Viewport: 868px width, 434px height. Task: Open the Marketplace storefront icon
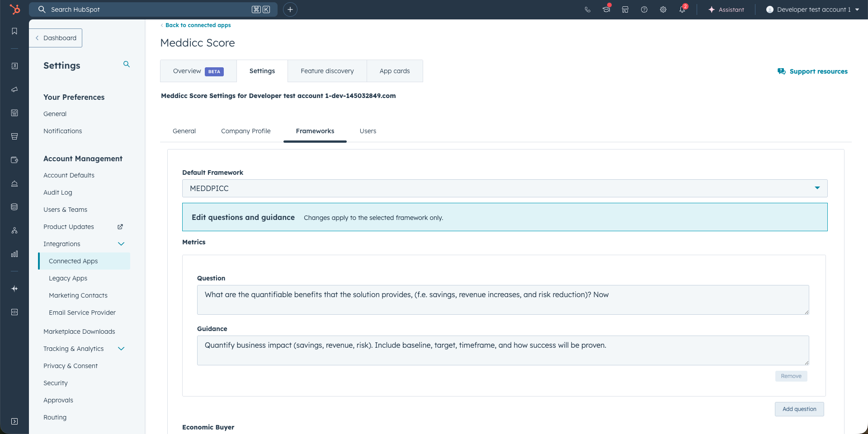[625, 9]
